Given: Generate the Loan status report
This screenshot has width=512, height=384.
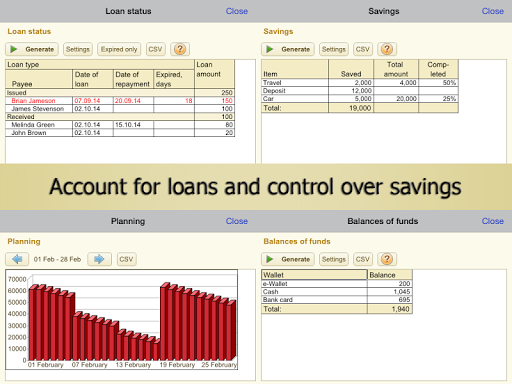Looking at the screenshot, I should click(x=32, y=49).
